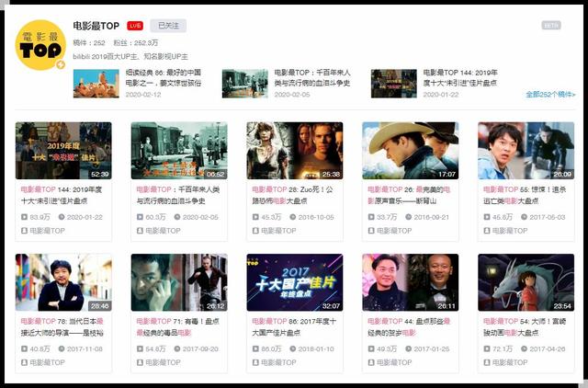Toggle the 已关注 follow button
The width and height of the screenshot is (588, 388).
[x=168, y=26]
